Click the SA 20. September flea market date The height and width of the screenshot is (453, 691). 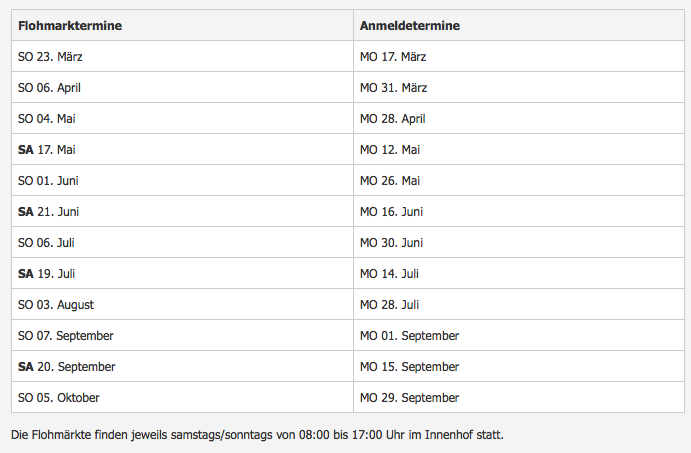coord(66,366)
